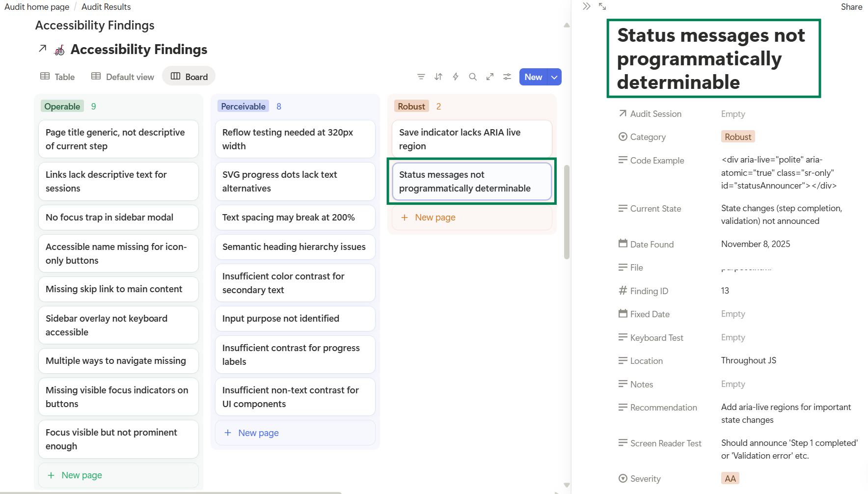Image resolution: width=868 pixels, height=494 pixels.
Task: Select the Severity AA colored tag
Action: click(730, 478)
